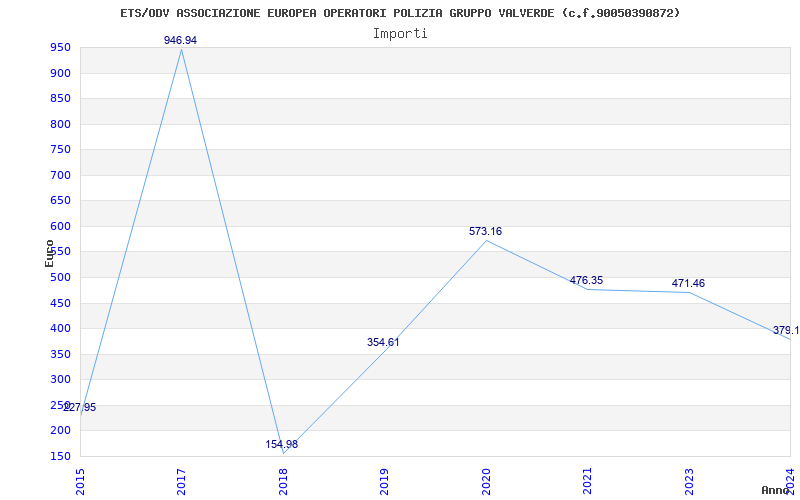Click the 2017 x-axis year label
The height and width of the screenshot is (500, 800).
coord(182,482)
